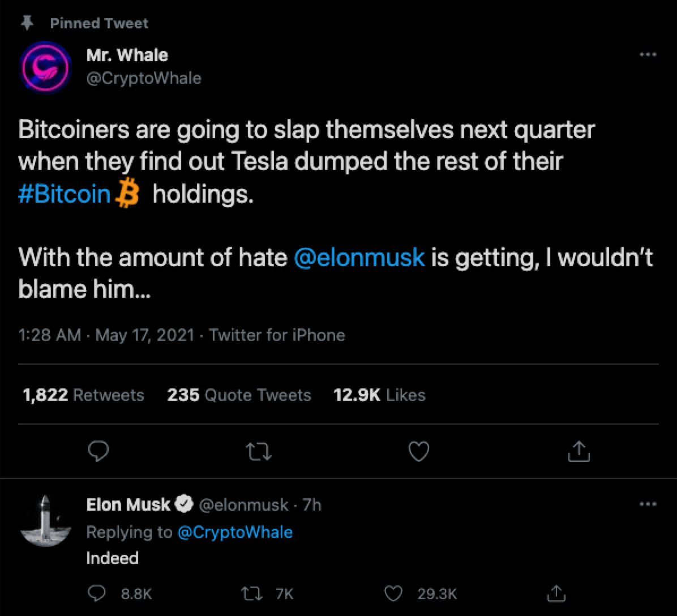Click Mr. Whale's profile avatar
Image resolution: width=677 pixels, height=616 pixels.
pos(45,66)
